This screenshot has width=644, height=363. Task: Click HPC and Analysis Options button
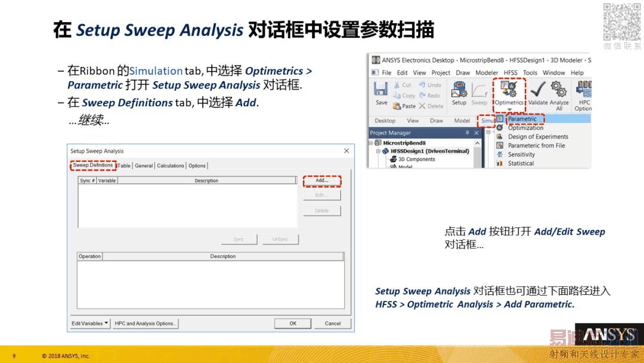point(145,324)
